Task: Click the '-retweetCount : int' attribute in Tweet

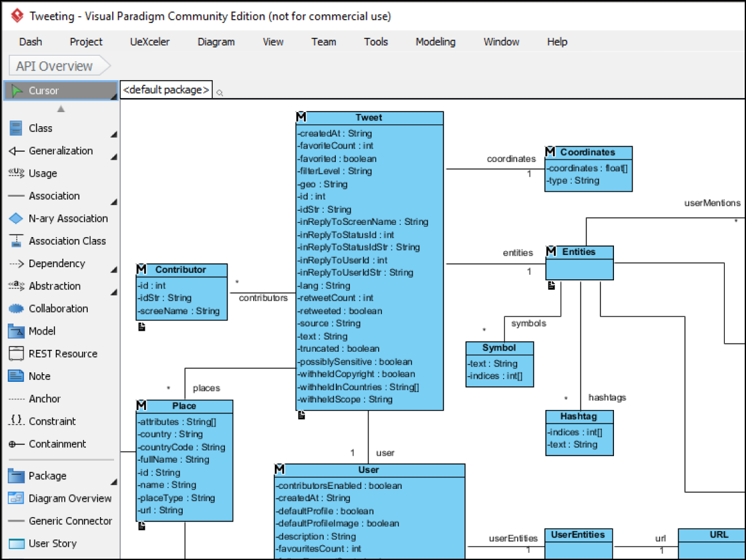Action: coord(336,298)
